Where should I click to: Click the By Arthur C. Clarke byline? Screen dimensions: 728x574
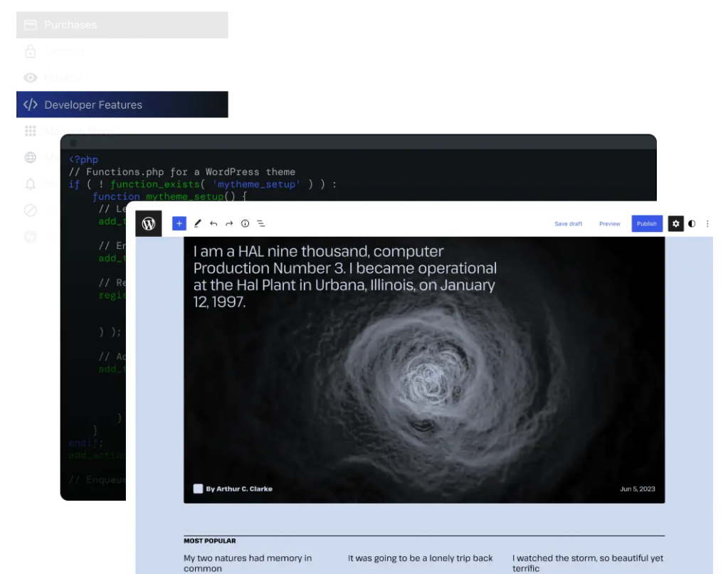tap(239, 489)
